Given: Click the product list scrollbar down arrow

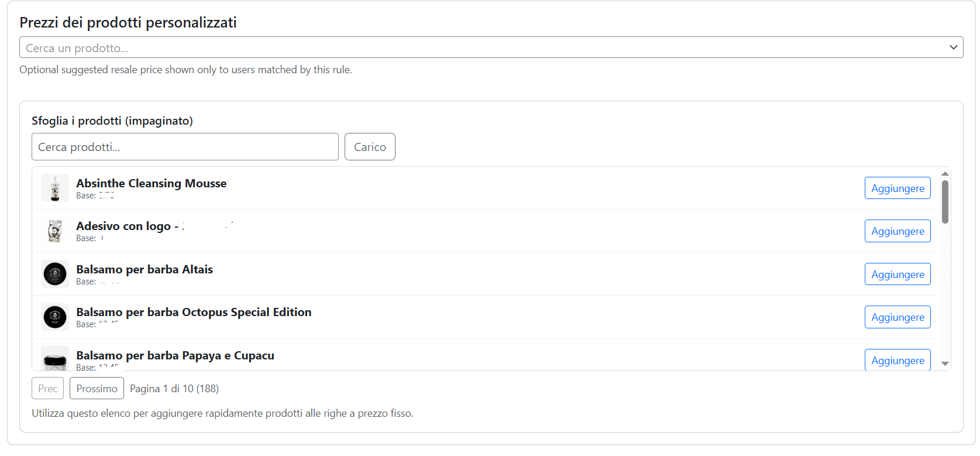Looking at the screenshot, I should 945,364.
